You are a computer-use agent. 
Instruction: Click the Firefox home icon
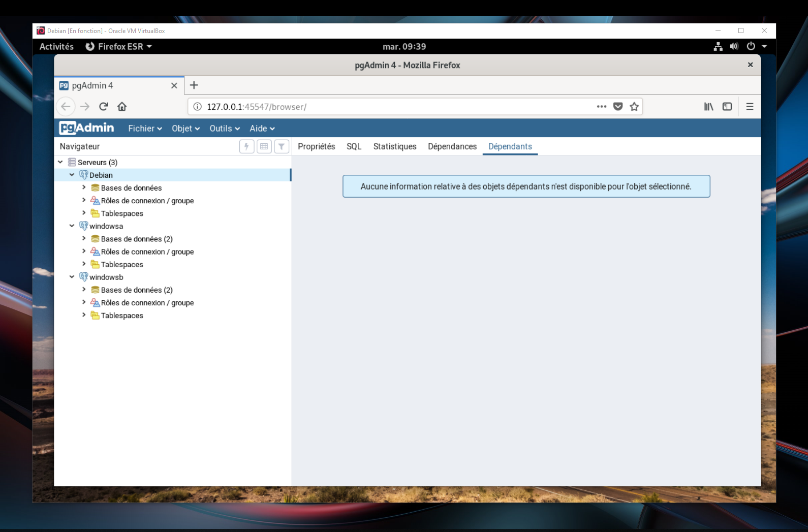[122, 107]
